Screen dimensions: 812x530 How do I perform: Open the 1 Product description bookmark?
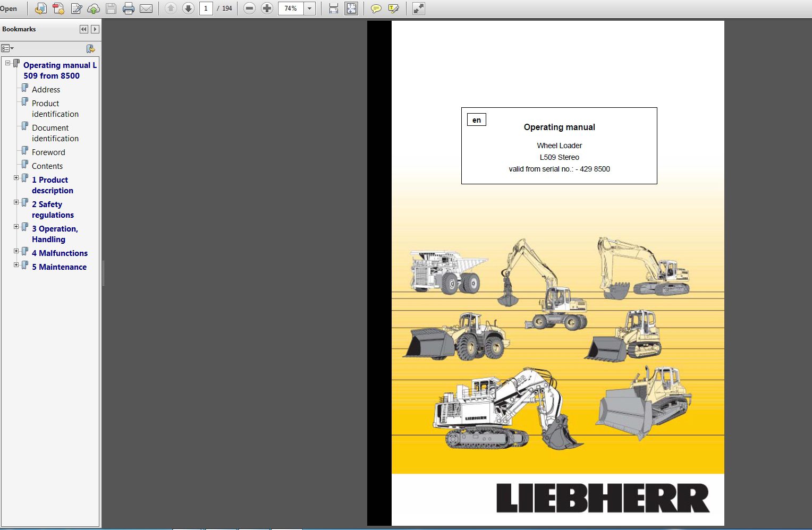tap(53, 185)
